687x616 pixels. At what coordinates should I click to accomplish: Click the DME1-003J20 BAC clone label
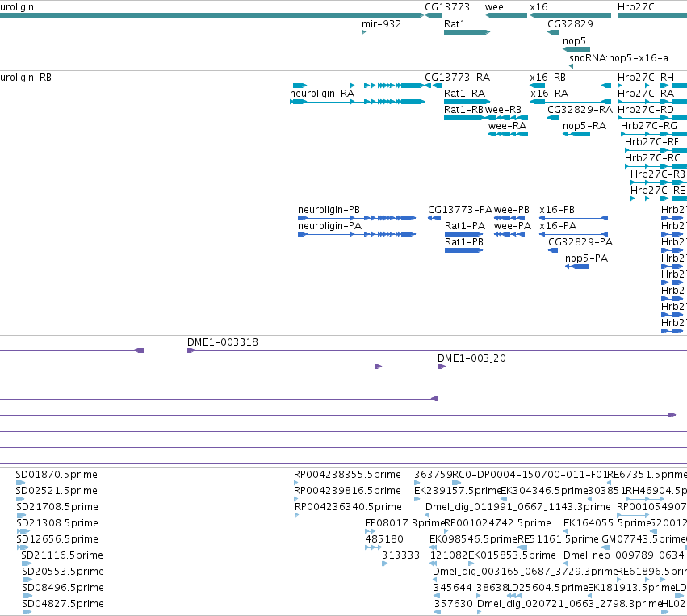pos(471,358)
